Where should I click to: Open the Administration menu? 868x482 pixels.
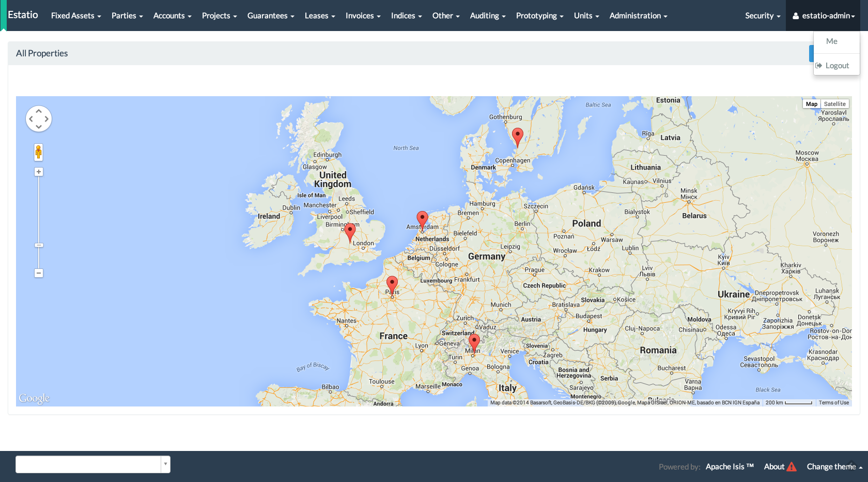[638, 16]
